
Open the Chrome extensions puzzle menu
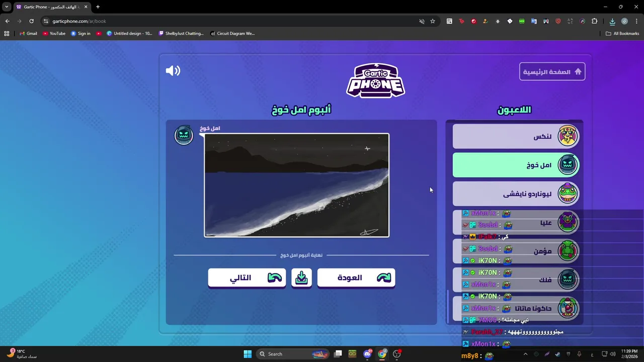594,21
